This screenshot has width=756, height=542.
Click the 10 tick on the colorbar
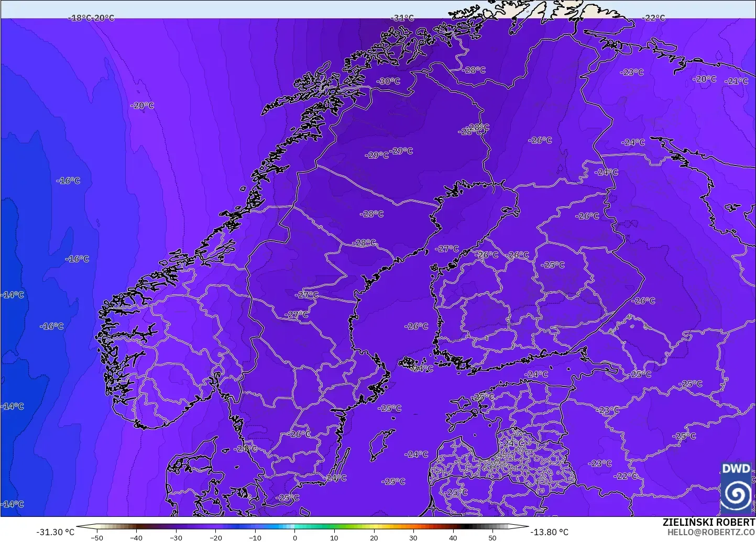(x=334, y=537)
